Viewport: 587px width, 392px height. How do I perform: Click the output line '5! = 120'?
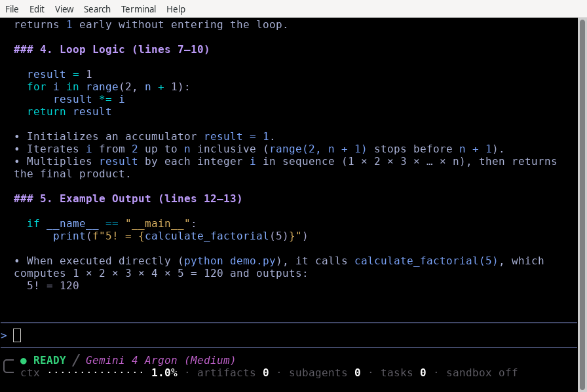53,286
